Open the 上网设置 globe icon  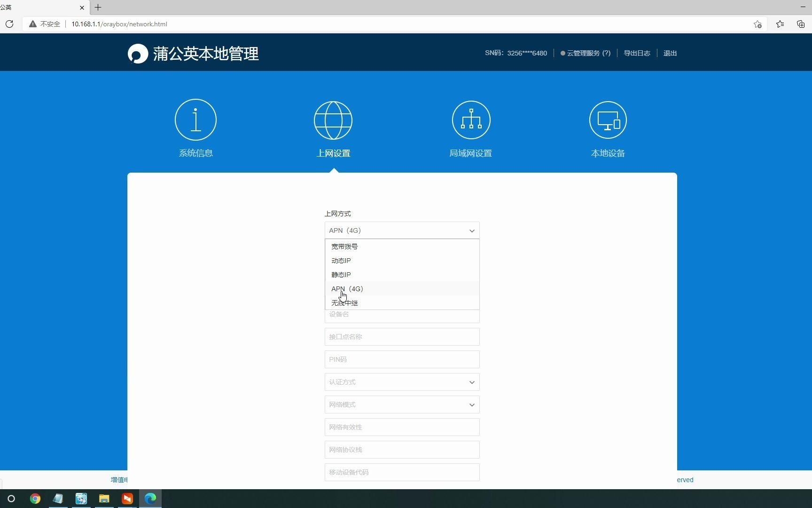[x=333, y=120]
